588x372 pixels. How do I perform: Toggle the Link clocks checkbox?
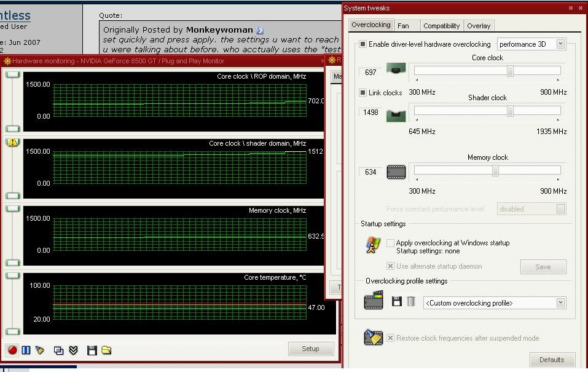[x=363, y=93]
